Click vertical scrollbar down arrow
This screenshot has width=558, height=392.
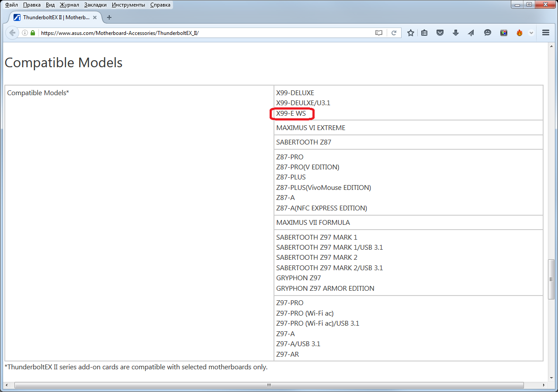click(552, 377)
